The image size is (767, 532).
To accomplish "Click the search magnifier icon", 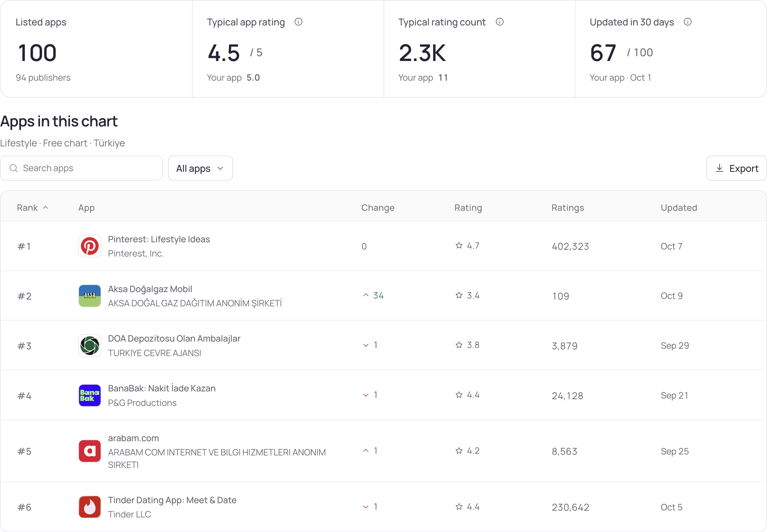I will (14, 168).
